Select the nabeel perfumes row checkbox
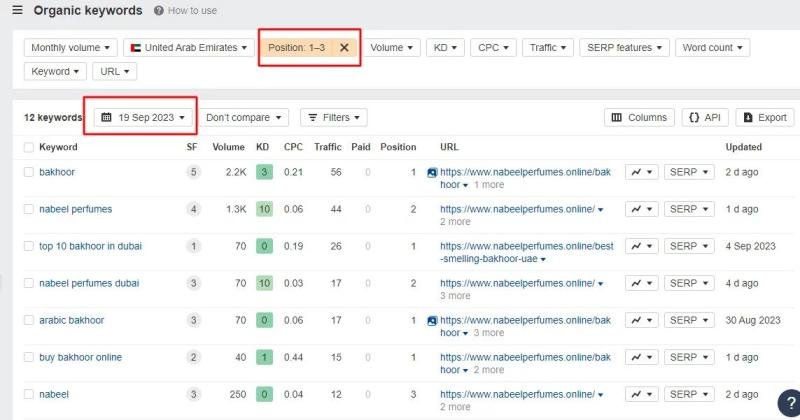 [28, 209]
